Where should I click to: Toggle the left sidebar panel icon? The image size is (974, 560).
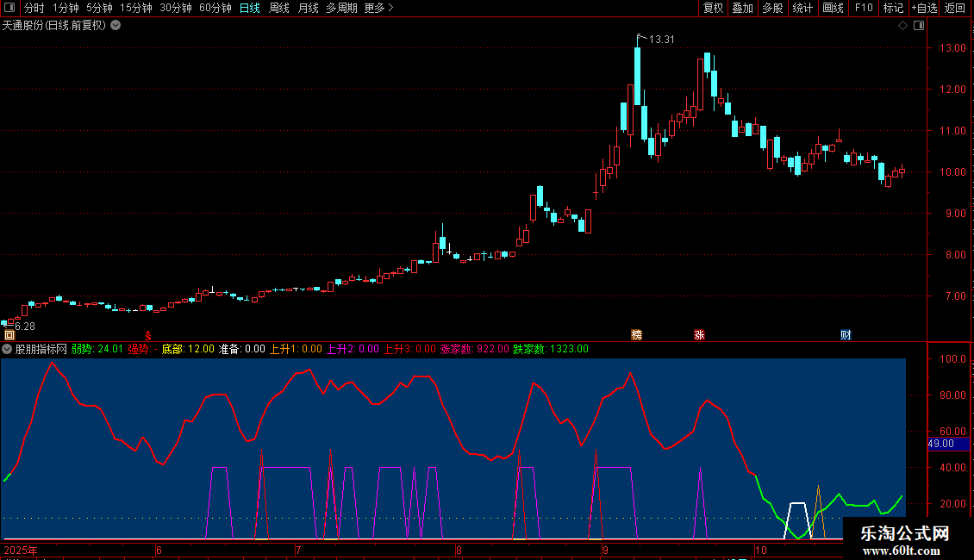pos(9,9)
